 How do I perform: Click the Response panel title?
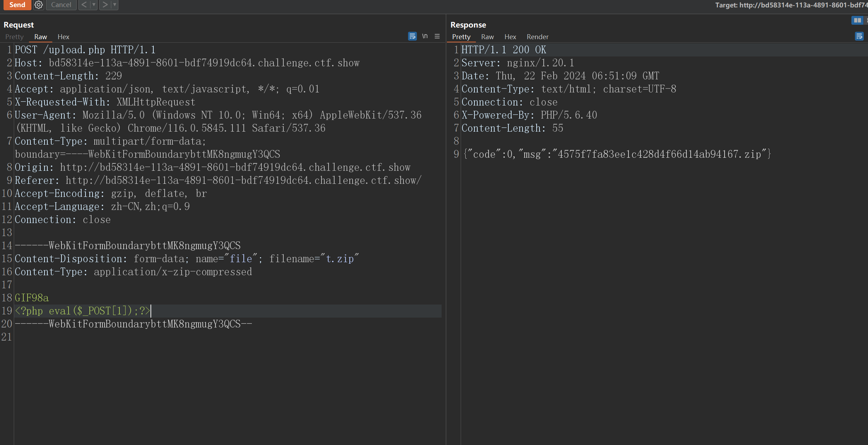click(468, 25)
